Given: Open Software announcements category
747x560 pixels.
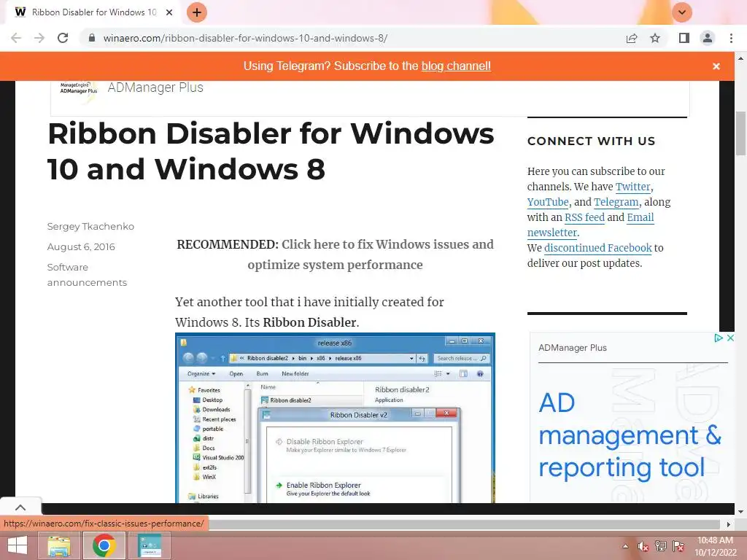Looking at the screenshot, I should pyautogui.click(x=87, y=275).
